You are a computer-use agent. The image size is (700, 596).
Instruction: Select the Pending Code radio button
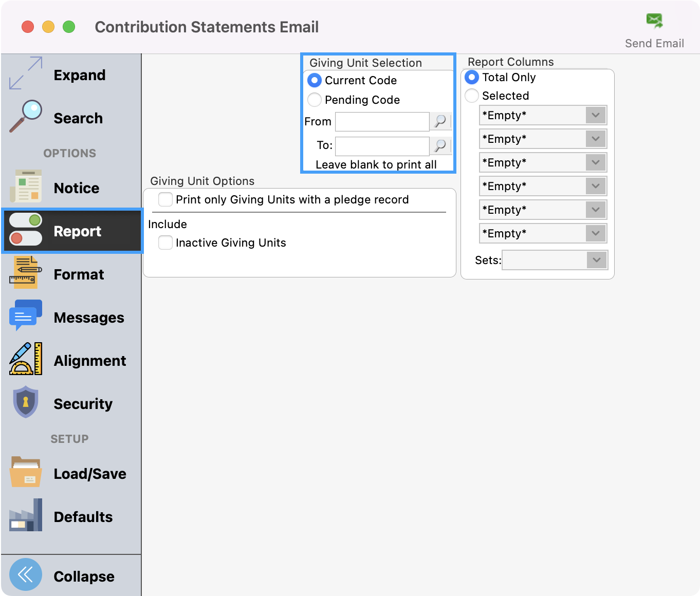(x=315, y=100)
